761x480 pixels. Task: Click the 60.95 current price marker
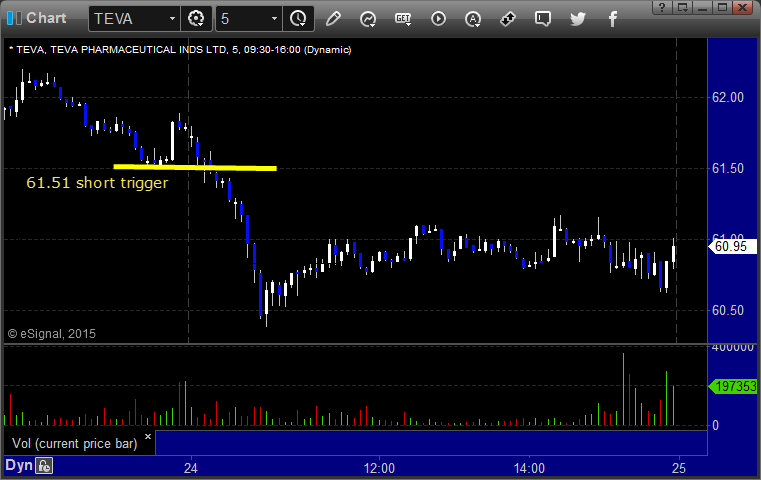[x=732, y=247]
